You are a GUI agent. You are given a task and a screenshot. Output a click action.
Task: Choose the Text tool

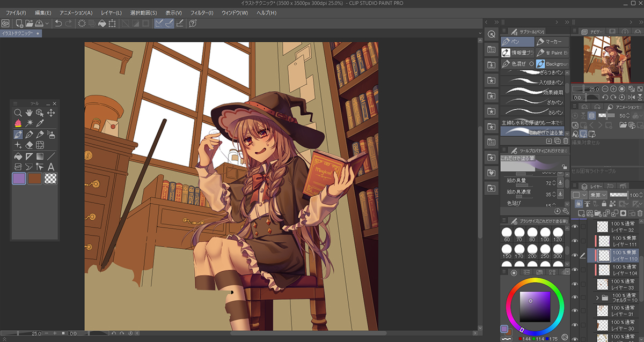point(52,167)
